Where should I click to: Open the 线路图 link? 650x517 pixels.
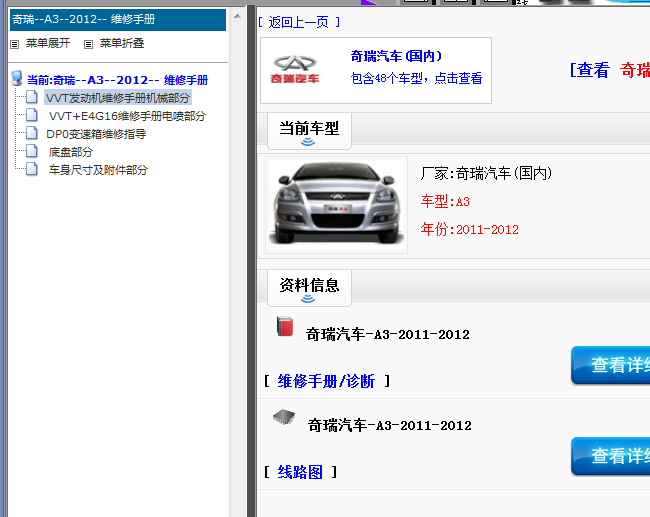tap(300, 472)
